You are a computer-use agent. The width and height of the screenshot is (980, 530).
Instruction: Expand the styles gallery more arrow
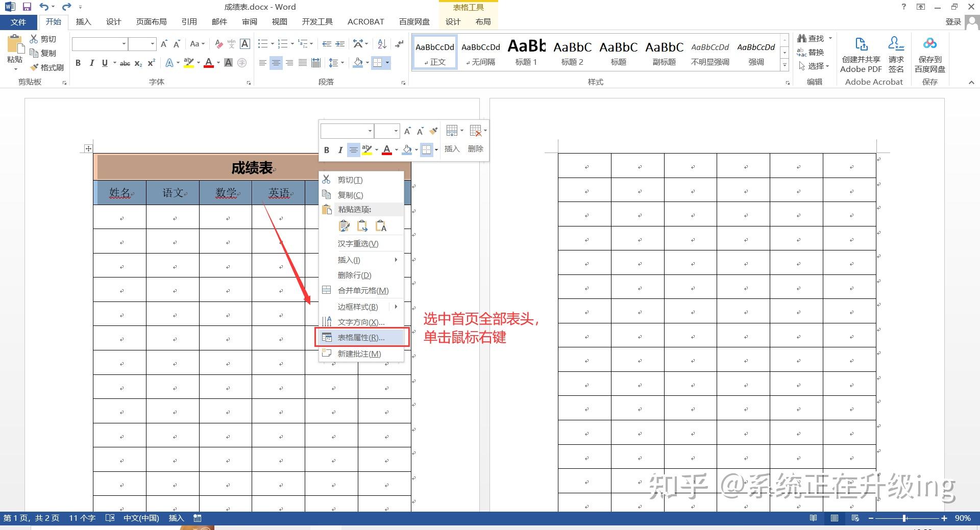click(x=785, y=66)
